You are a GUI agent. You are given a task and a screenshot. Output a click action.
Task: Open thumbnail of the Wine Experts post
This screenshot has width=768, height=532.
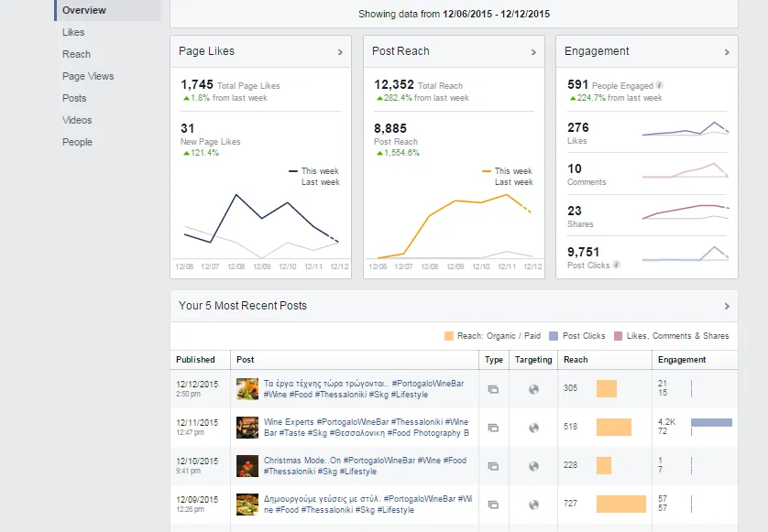(x=247, y=428)
